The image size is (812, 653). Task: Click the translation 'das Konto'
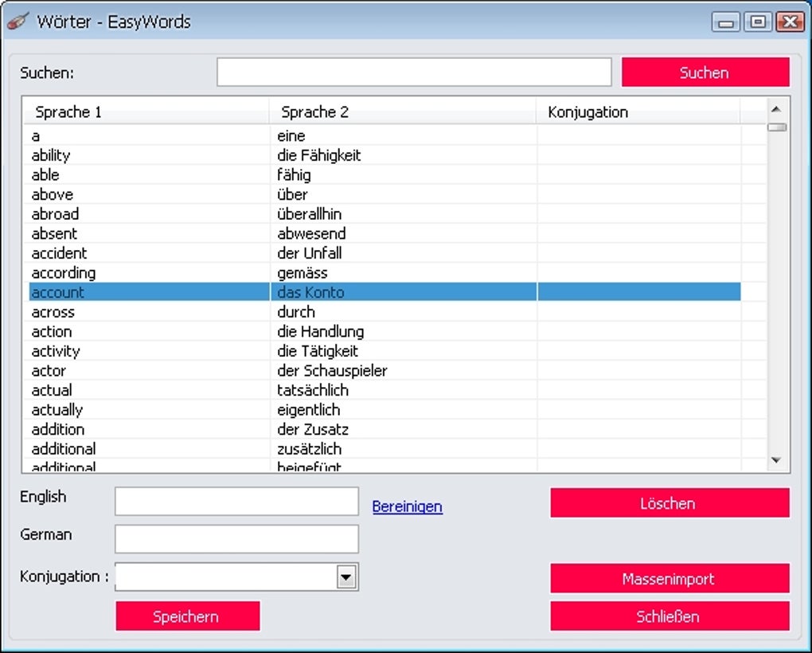pyautogui.click(x=310, y=292)
